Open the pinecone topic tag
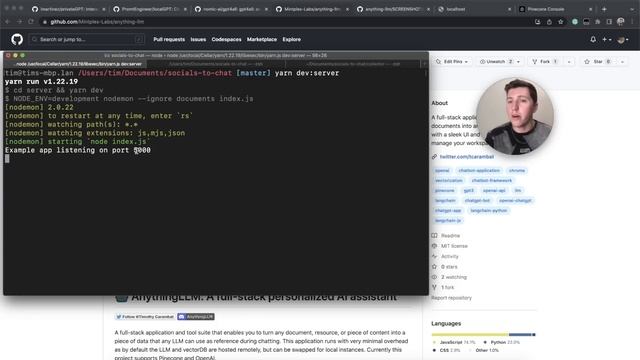The height and width of the screenshot is (360, 640). point(444,191)
